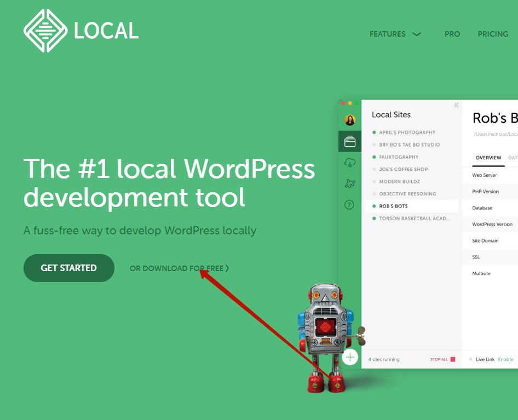Click STOP ALL sites button
Viewport: 518px width, 420px height.
tap(439, 359)
